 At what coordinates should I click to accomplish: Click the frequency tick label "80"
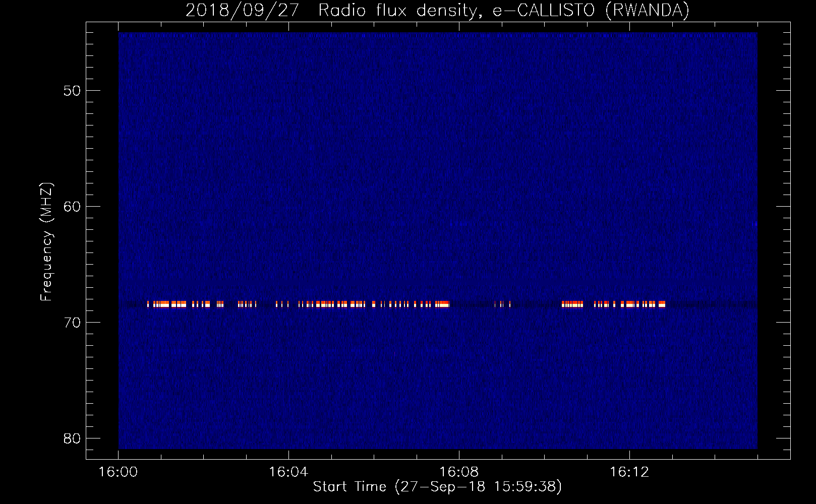pos(72,438)
